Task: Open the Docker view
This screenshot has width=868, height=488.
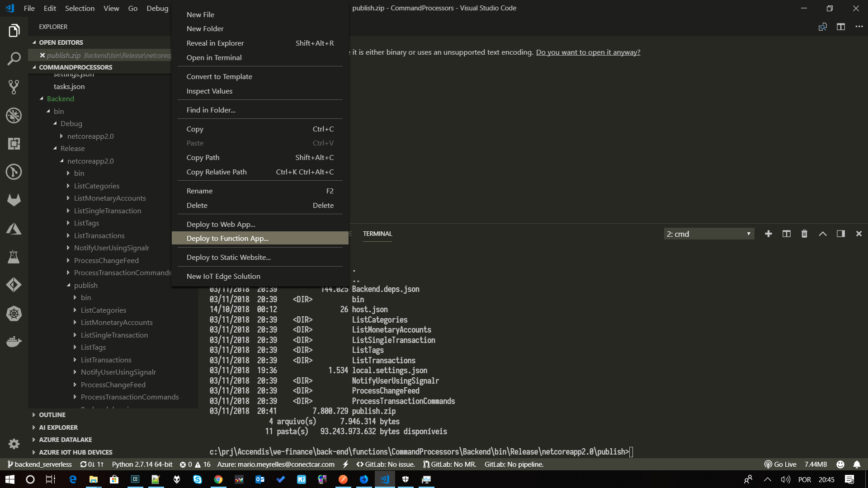Action: click(14, 342)
